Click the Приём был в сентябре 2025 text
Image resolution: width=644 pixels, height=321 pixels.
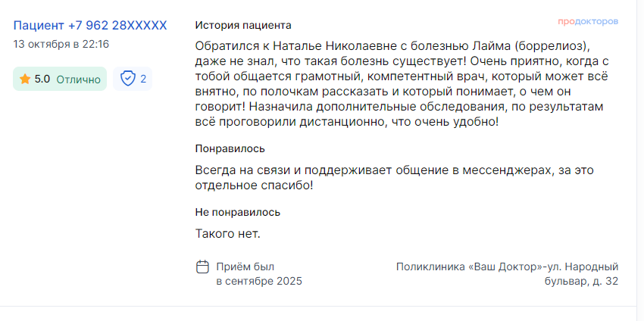[258, 274]
